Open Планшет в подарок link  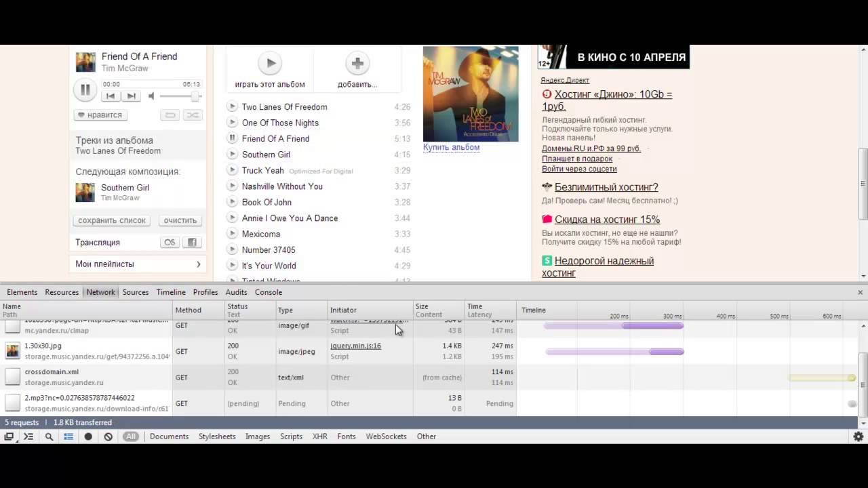tap(577, 159)
